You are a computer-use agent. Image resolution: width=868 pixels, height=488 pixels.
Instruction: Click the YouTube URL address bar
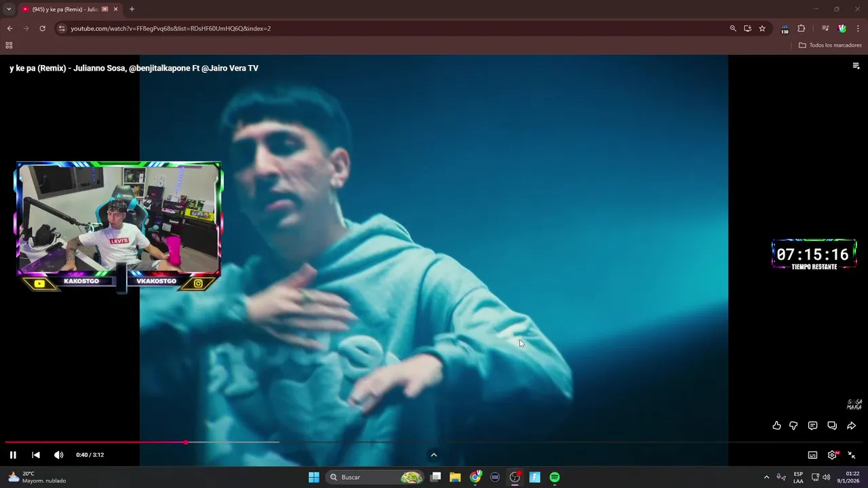(171, 28)
